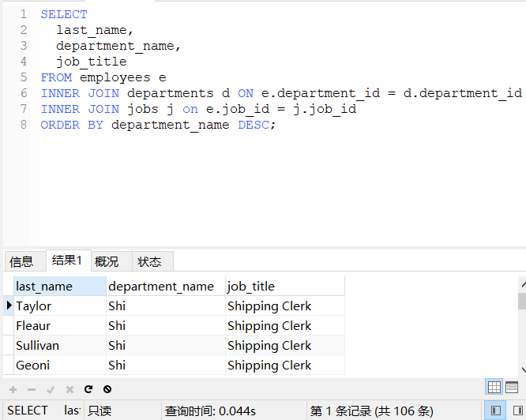526x420 pixels.
Task: Toggle left pane layout in status bar
Action: [x=495, y=411]
